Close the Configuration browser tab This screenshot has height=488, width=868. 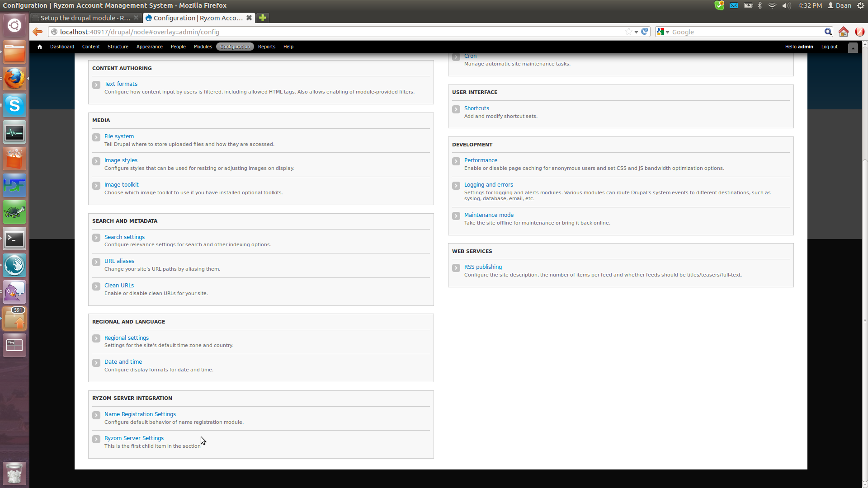coord(249,18)
